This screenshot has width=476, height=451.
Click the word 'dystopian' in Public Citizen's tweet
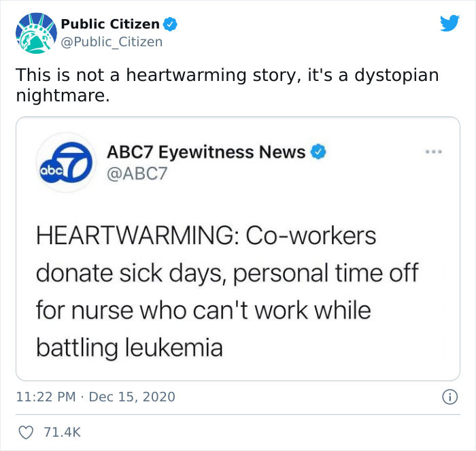click(x=396, y=76)
